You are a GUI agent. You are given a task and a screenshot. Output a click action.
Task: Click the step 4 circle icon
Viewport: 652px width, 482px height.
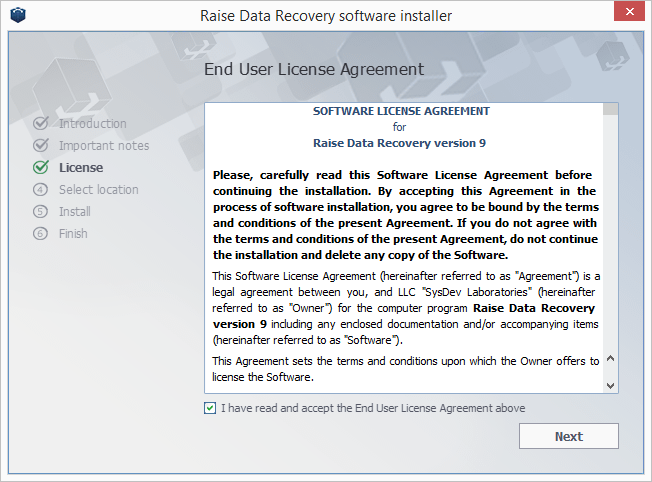coord(40,190)
